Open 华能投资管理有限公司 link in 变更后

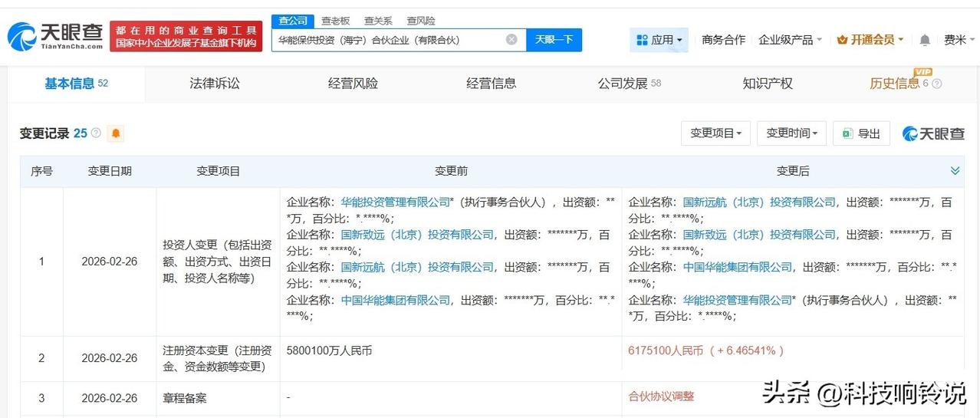(738, 300)
